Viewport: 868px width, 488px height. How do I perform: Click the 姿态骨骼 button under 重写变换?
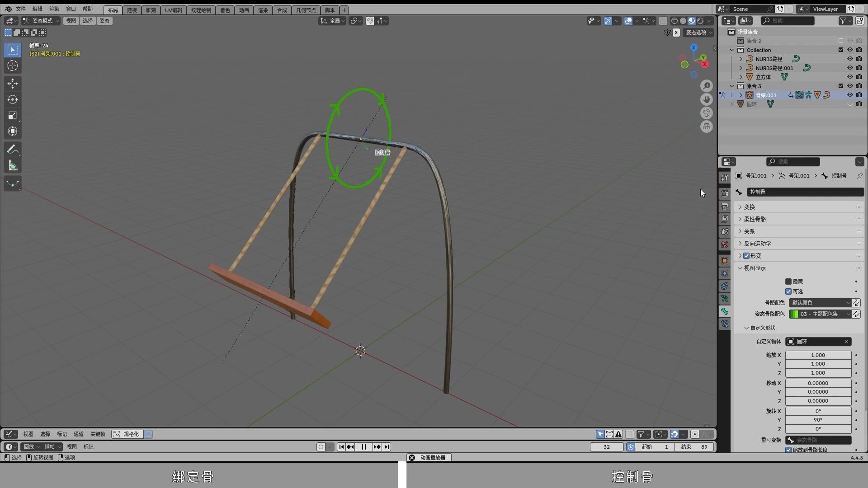tap(818, 440)
